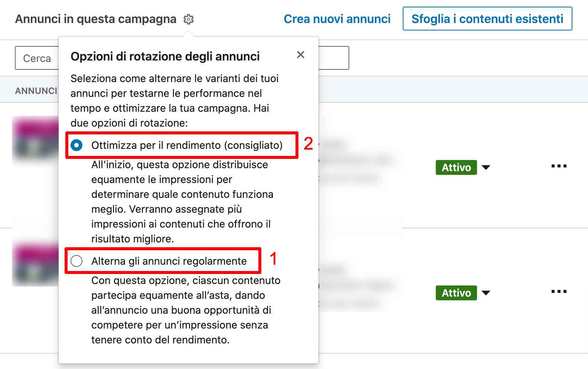588x369 pixels.
Task: Close the rotation options popup
Action: click(x=301, y=55)
